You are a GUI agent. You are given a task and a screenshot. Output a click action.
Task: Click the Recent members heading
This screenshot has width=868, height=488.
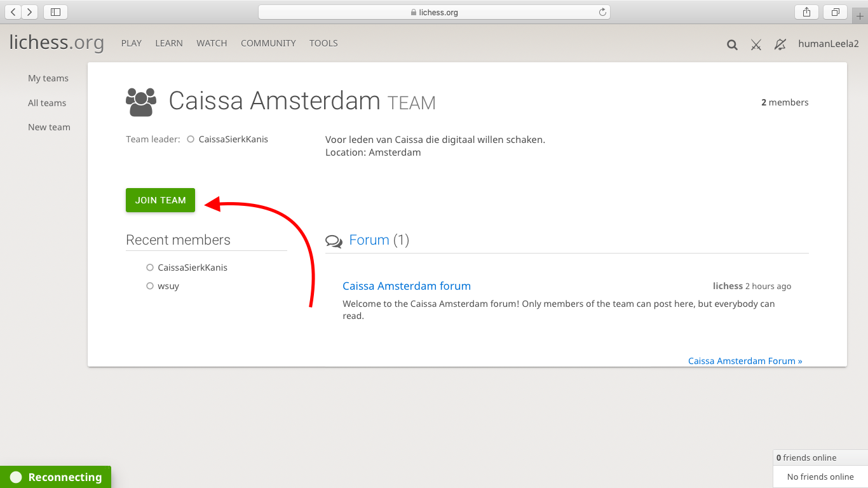pyautogui.click(x=178, y=240)
